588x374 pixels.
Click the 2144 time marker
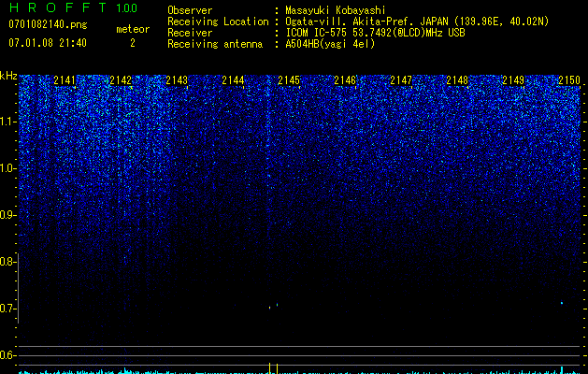pyautogui.click(x=233, y=80)
